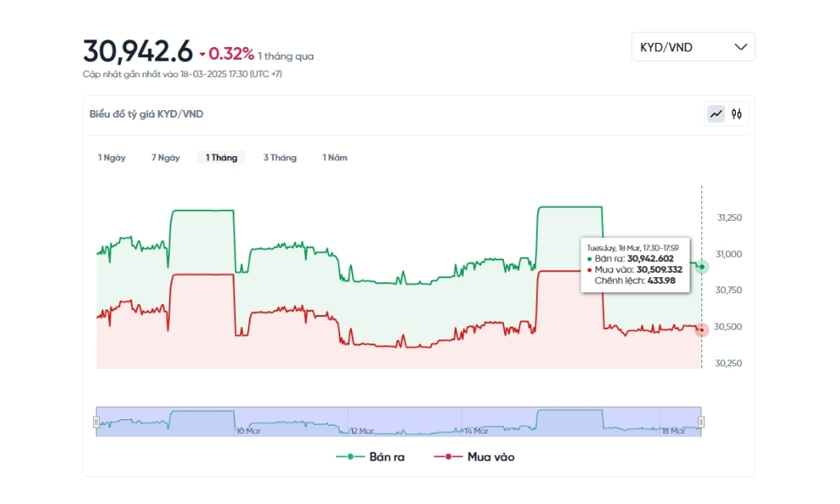Click the right handle of range navigator
This screenshot has width=840, height=504.
pos(701,422)
